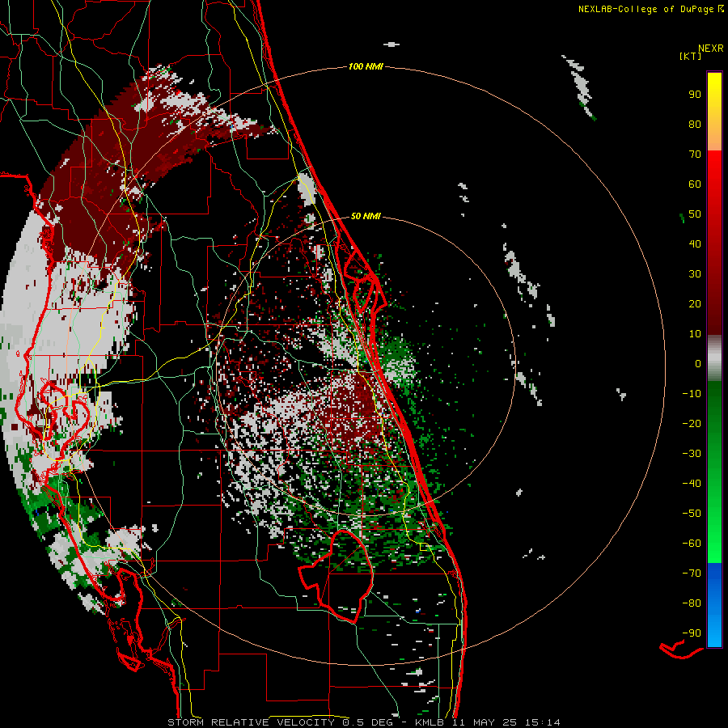
Task: Select the positive 30 knot scale value
Action: 695,274
